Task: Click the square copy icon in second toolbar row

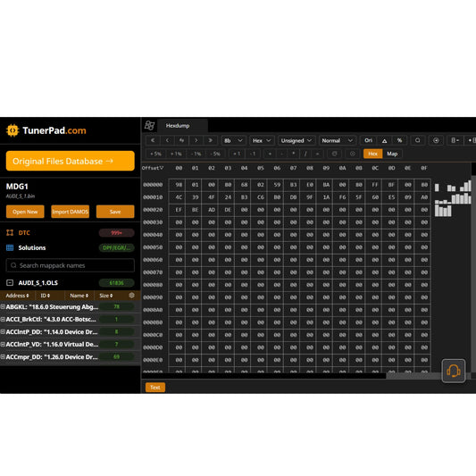Action: click(x=334, y=154)
